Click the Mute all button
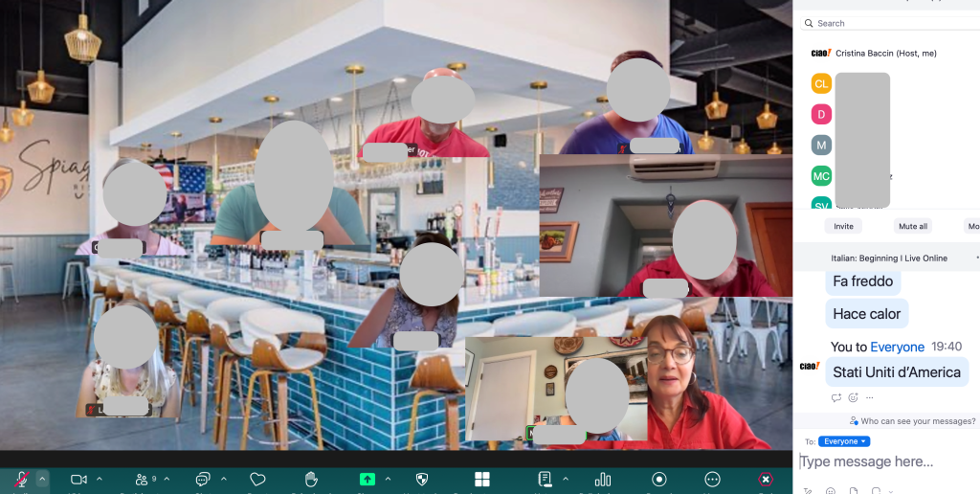The image size is (980, 494). click(x=912, y=227)
